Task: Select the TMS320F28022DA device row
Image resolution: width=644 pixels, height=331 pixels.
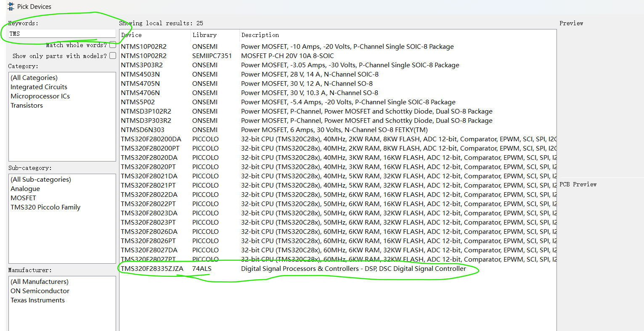Action: (338, 195)
